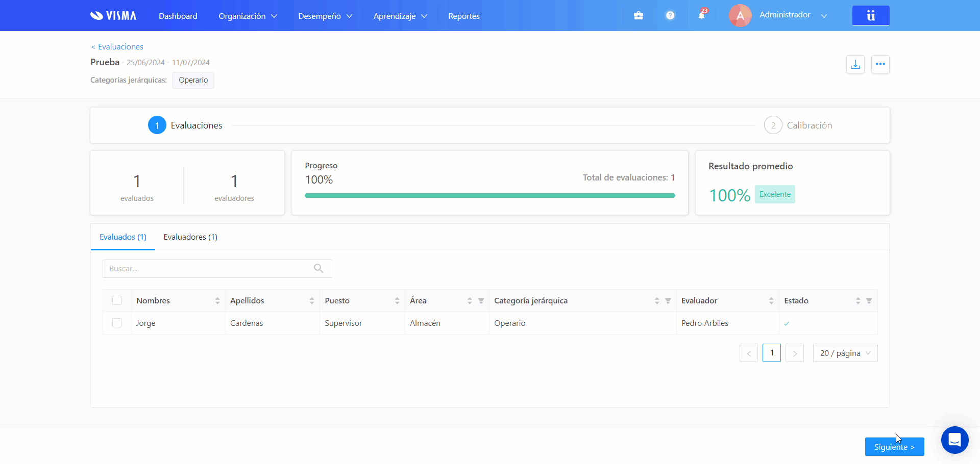Screen dimensions: 980x464
Task: Click the green progress bar
Action: (x=490, y=195)
